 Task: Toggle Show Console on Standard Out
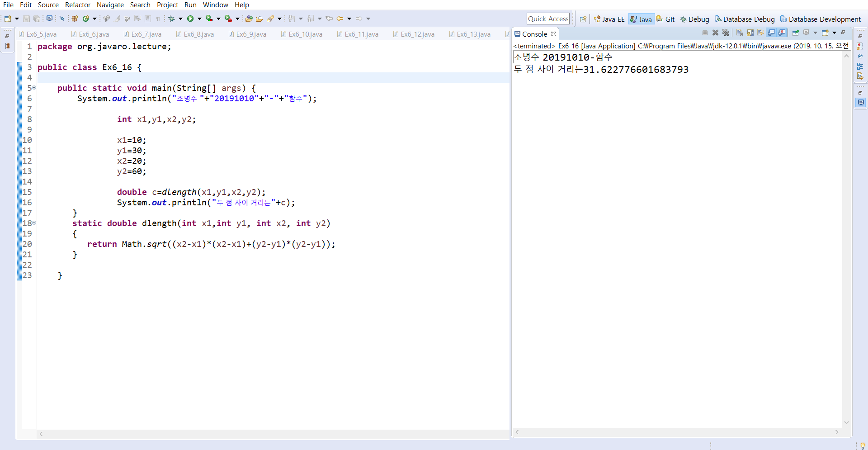[x=771, y=33]
